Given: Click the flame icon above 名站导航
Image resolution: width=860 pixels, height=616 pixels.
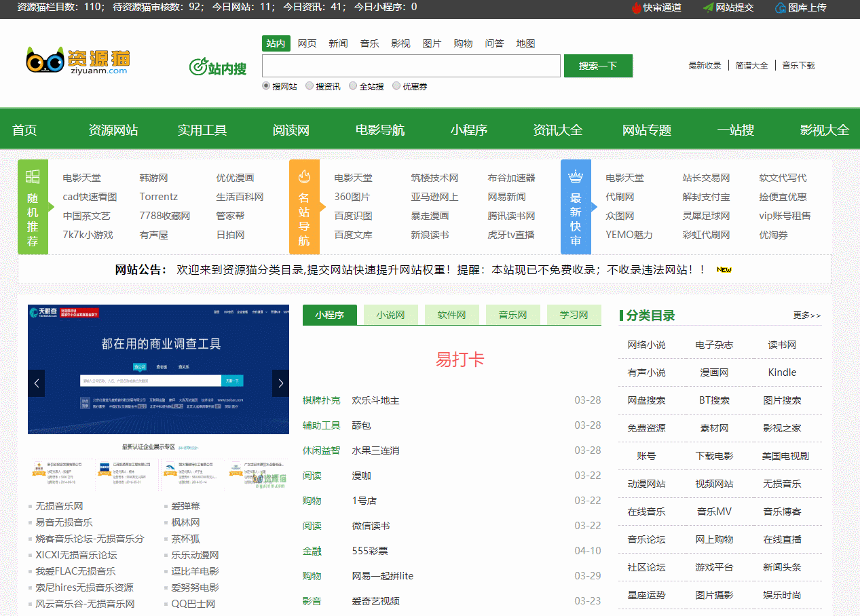Looking at the screenshot, I should pyautogui.click(x=304, y=176).
